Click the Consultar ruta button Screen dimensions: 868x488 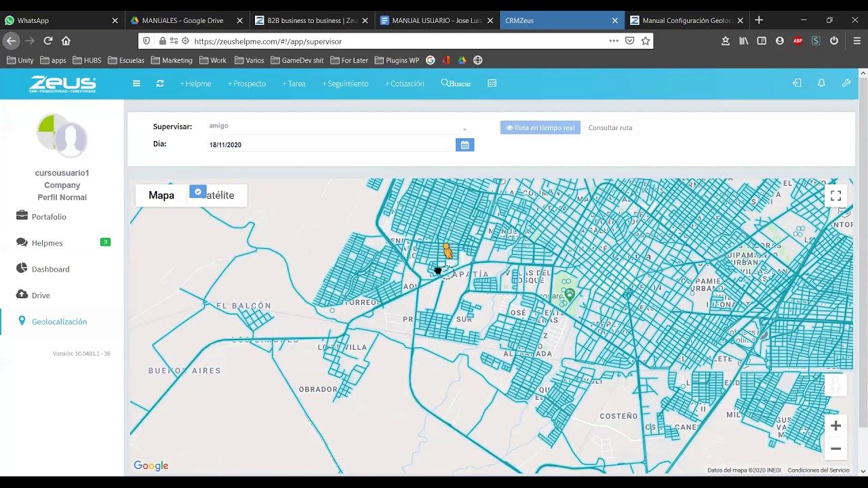pyautogui.click(x=610, y=127)
